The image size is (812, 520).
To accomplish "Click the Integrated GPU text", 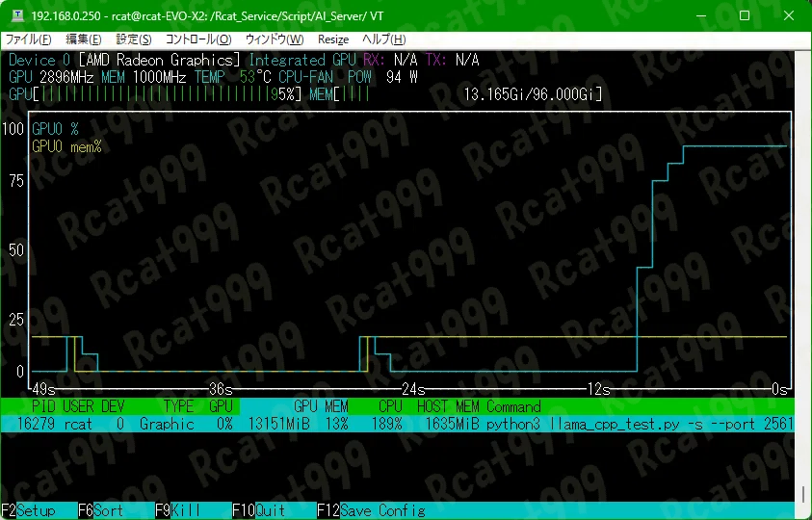I will click(301, 60).
